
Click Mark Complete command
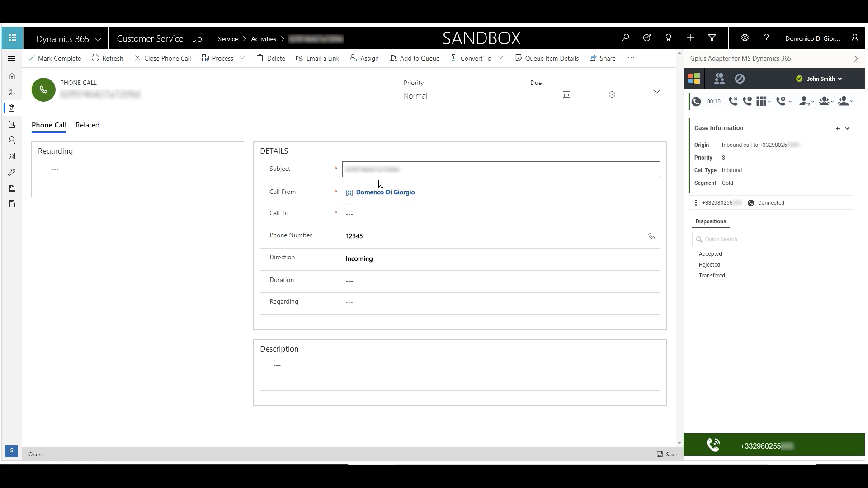54,58
